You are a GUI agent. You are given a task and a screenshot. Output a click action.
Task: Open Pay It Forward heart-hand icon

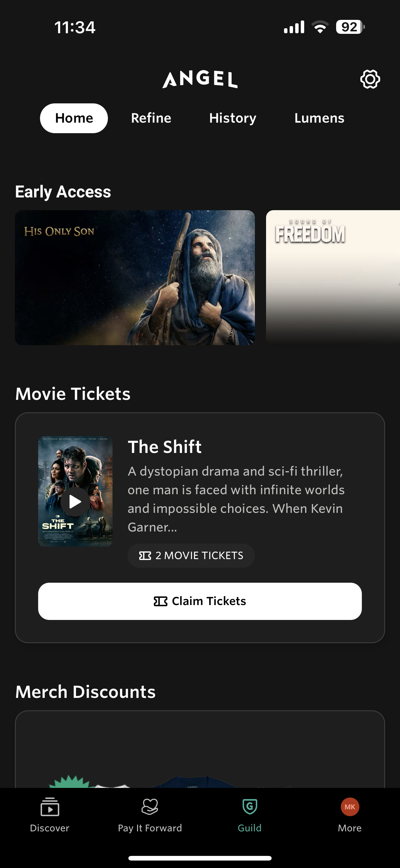click(x=150, y=807)
